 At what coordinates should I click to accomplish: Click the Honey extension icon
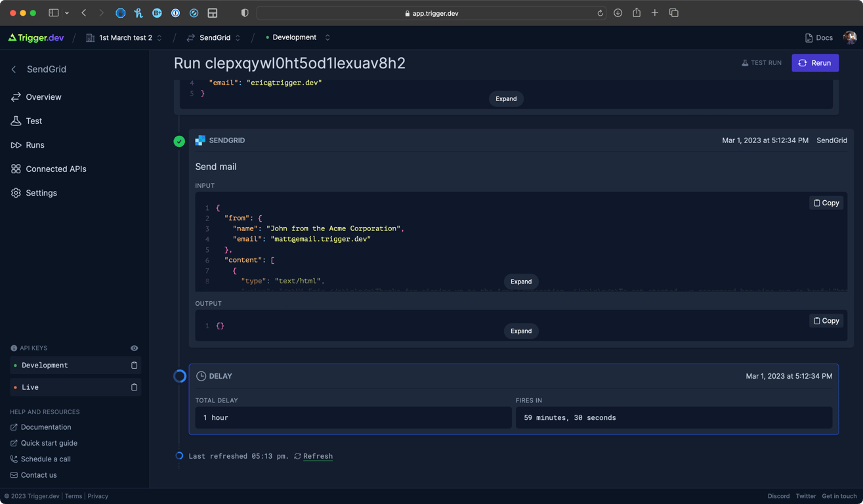tap(138, 13)
